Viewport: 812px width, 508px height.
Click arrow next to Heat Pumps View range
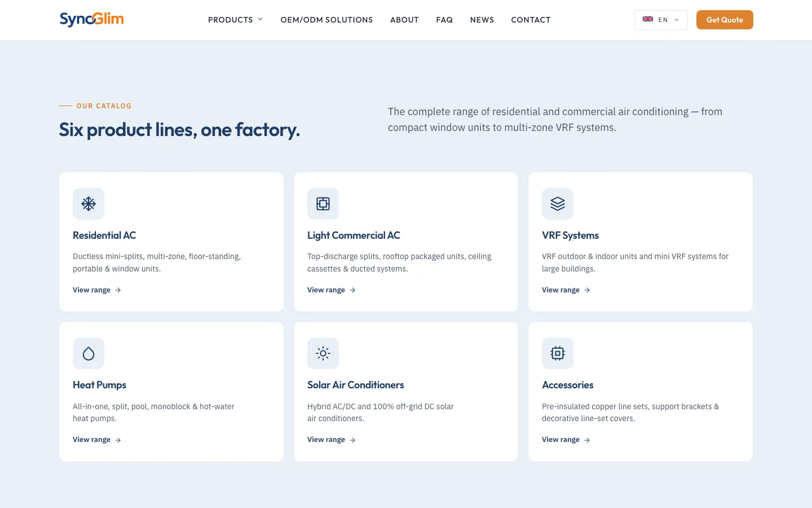click(118, 440)
